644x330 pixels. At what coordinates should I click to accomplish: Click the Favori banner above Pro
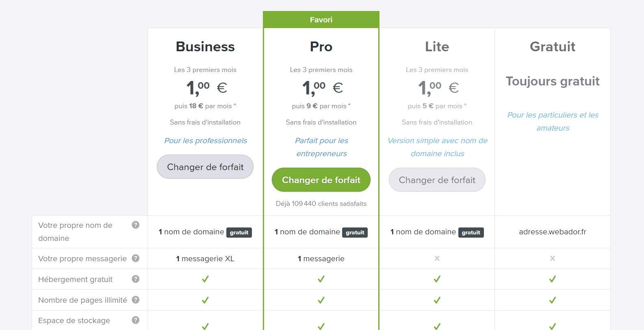[321, 20]
